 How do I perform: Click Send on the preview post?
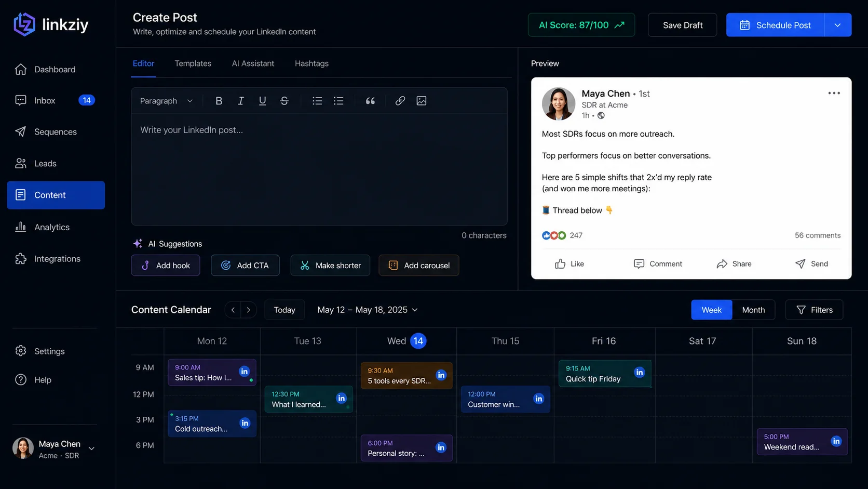(811, 264)
